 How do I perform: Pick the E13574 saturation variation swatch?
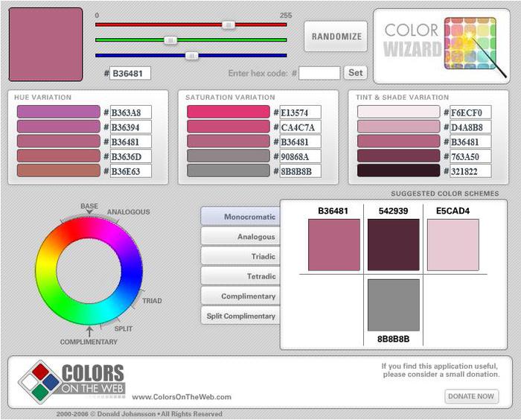pos(228,112)
